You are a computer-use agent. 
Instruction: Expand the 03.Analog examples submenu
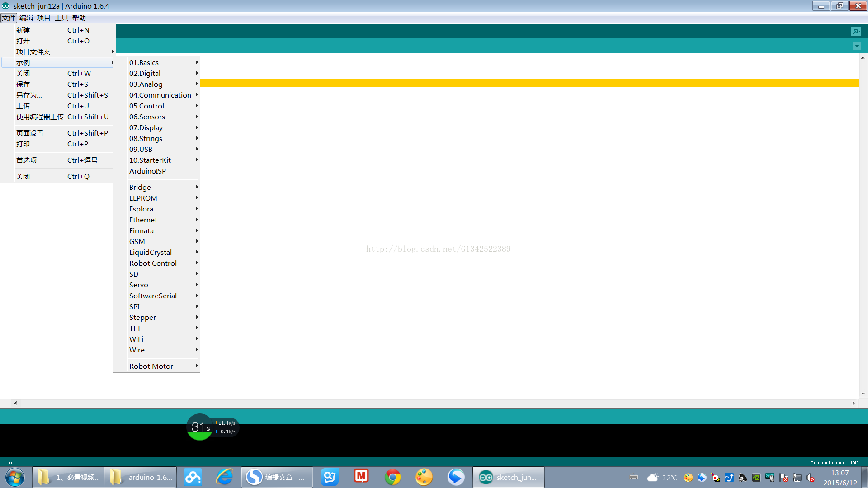click(156, 84)
